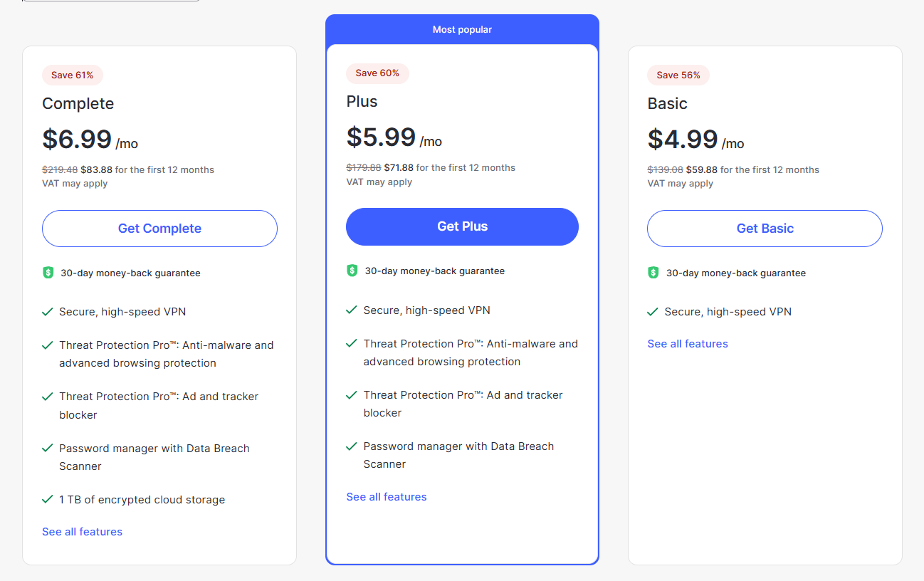The width and height of the screenshot is (924, 581).
Task: Click checkmark next to Basic's Secure high-speed VPN
Action: coord(653,312)
